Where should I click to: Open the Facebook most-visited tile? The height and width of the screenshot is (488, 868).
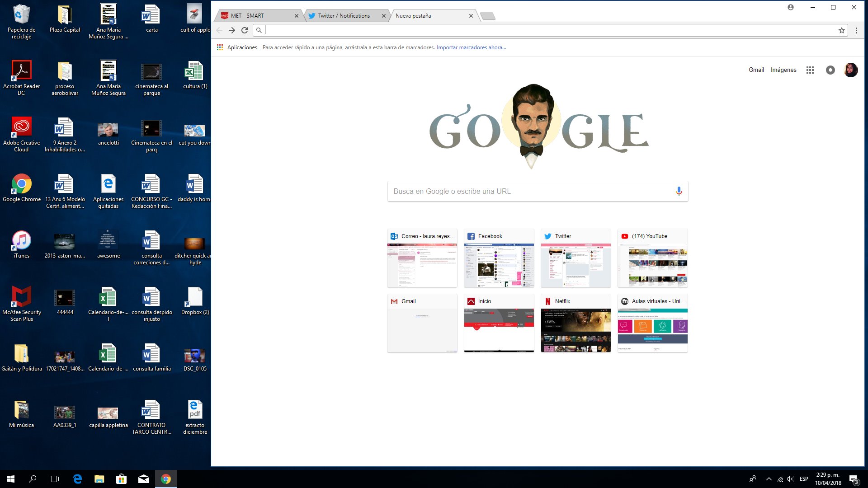pos(499,258)
